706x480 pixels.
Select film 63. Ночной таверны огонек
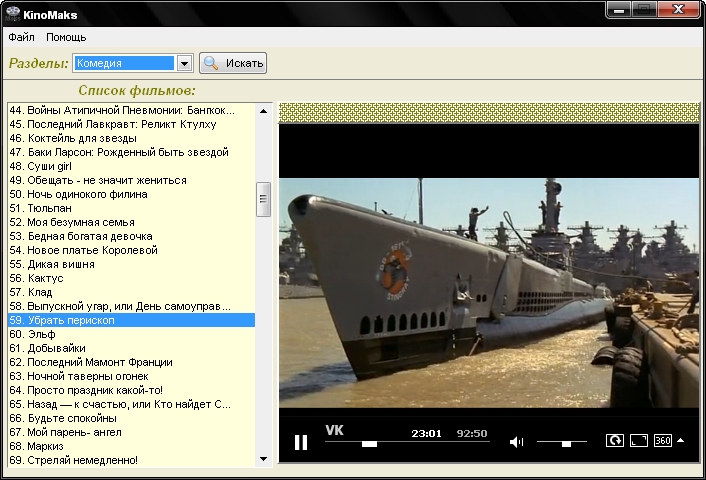click(x=131, y=376)
